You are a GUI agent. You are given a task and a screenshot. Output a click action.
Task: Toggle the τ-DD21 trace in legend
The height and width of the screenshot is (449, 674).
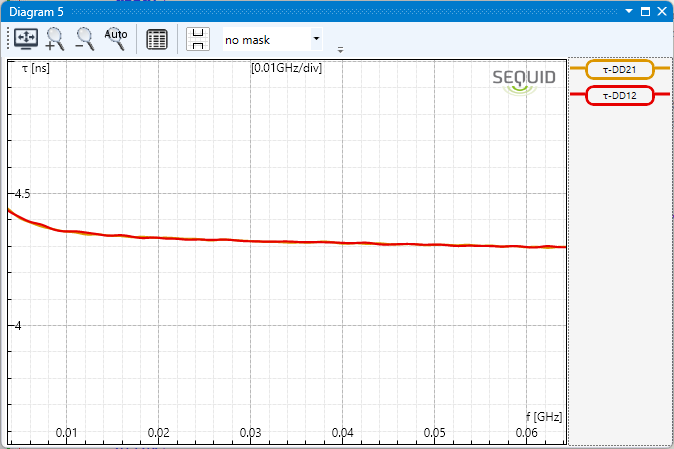620,70
